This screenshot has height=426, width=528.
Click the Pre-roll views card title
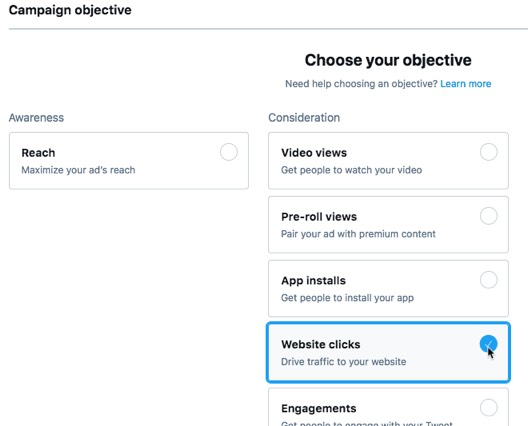(319, 217)
